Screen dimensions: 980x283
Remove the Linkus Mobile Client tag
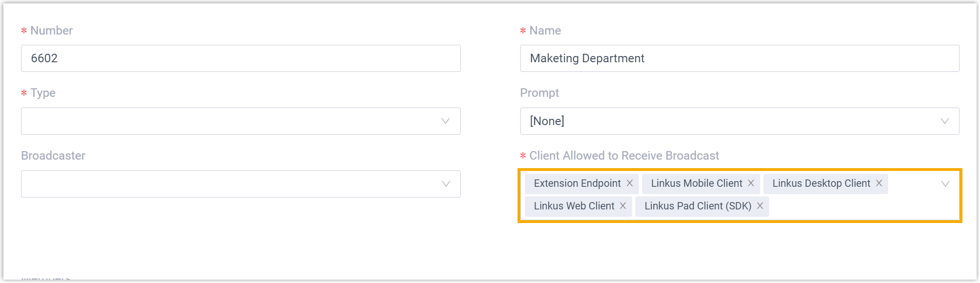[x=751, y=183]
